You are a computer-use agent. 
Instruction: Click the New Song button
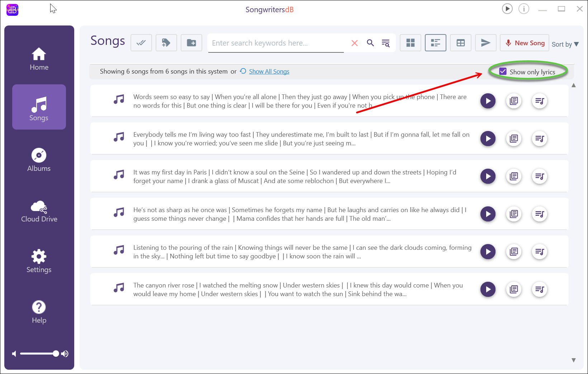(525, 43)
